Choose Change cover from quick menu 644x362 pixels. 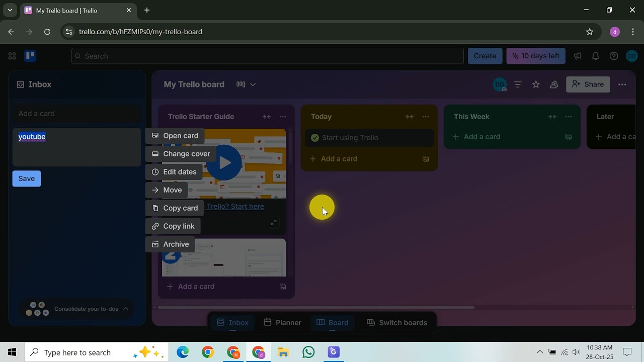[x=181, y=154]
